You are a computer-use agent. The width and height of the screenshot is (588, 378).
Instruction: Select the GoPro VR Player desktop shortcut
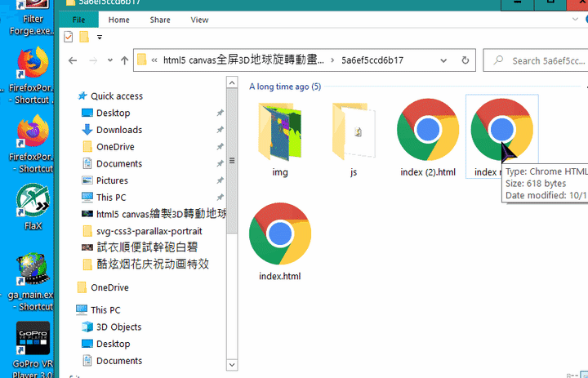coord(33,349)
